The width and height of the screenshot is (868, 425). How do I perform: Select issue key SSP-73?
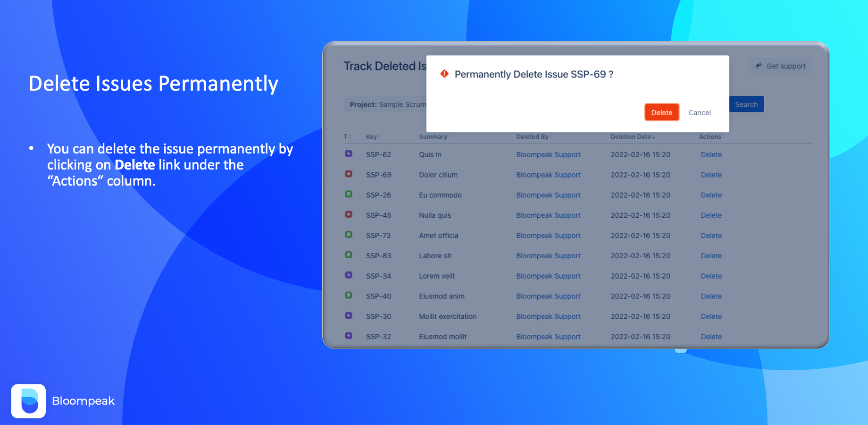(378, 236)
